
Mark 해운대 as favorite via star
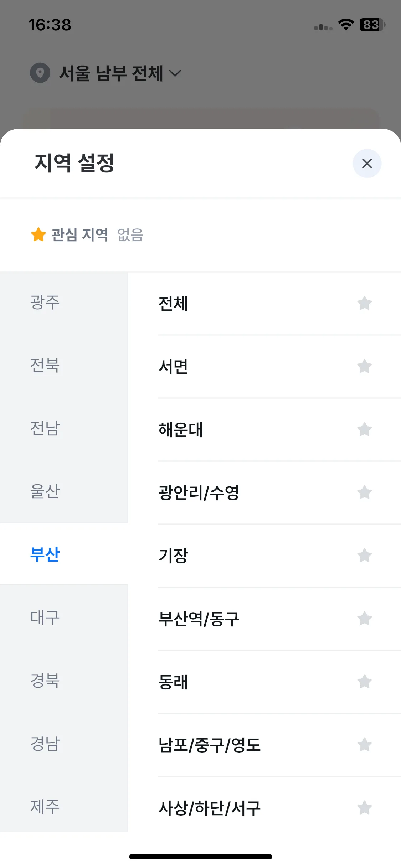click(x=364, y=429)
